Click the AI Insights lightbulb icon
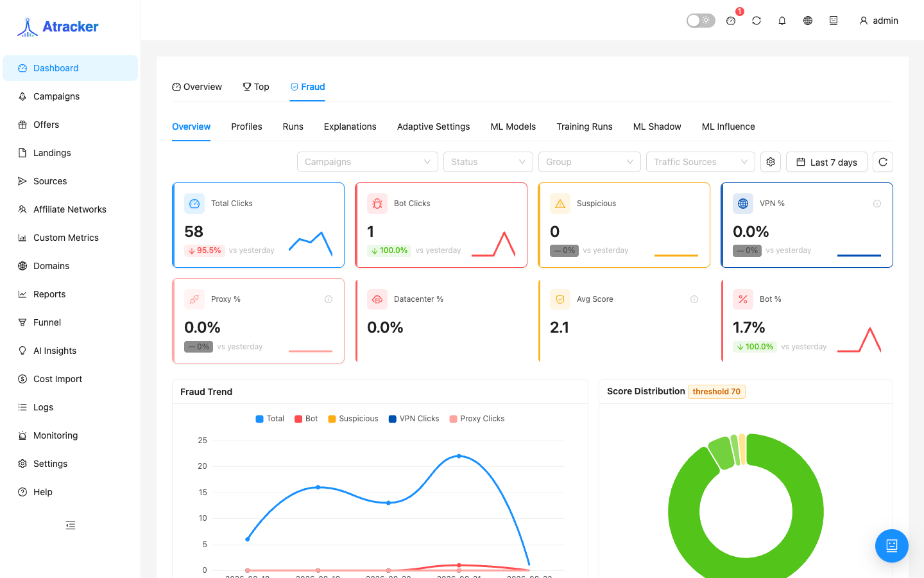 point(22,351)
